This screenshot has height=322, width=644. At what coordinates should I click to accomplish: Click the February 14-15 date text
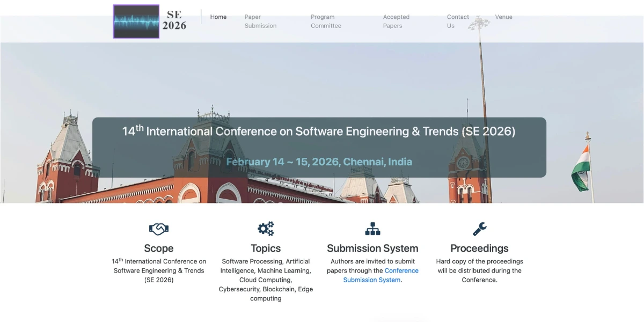tap(320, 162)
